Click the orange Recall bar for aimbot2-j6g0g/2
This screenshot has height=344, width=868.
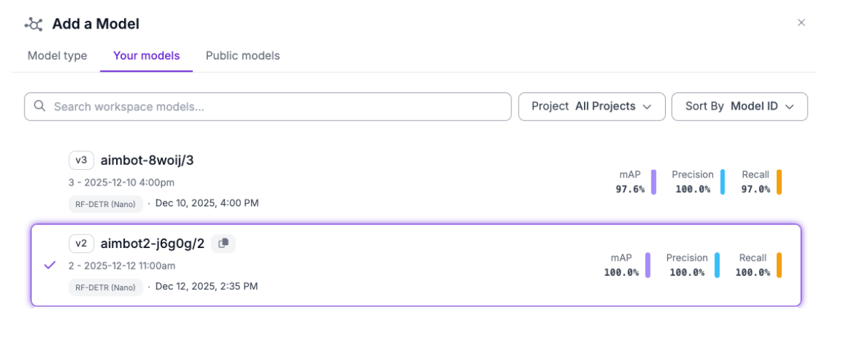tap(779, 265)
